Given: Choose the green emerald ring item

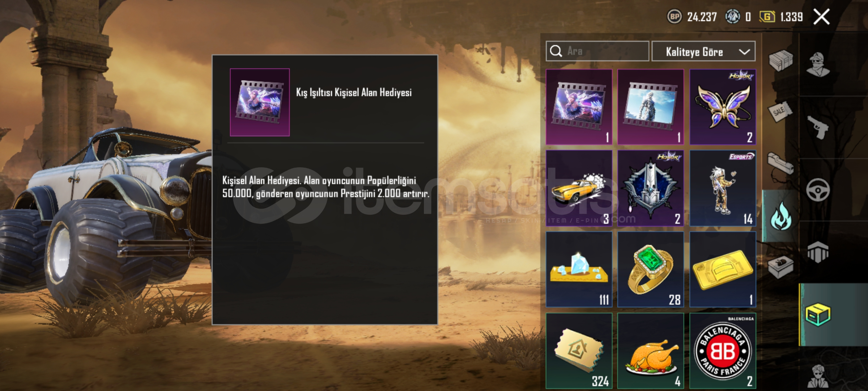Looking at the screenshot, I should tap(651, 269).
